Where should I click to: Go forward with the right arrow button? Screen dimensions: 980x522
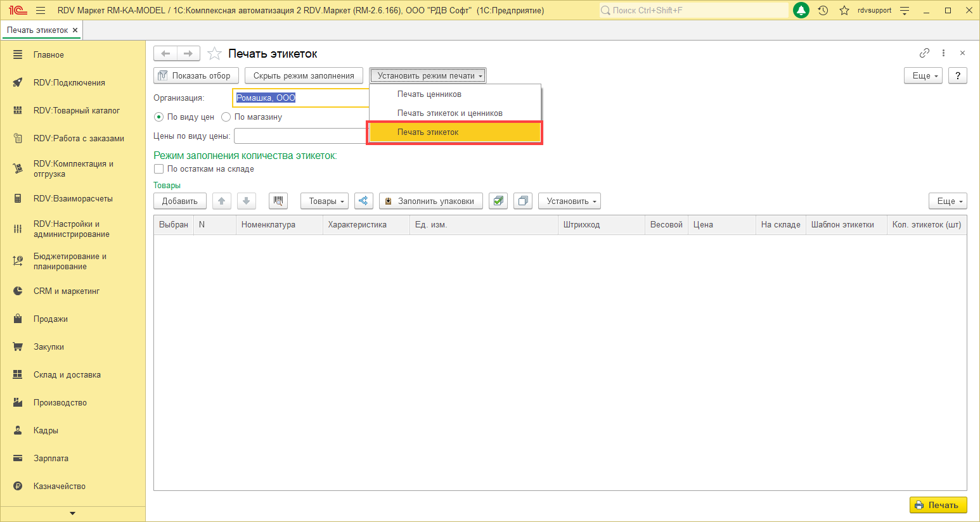188,54
